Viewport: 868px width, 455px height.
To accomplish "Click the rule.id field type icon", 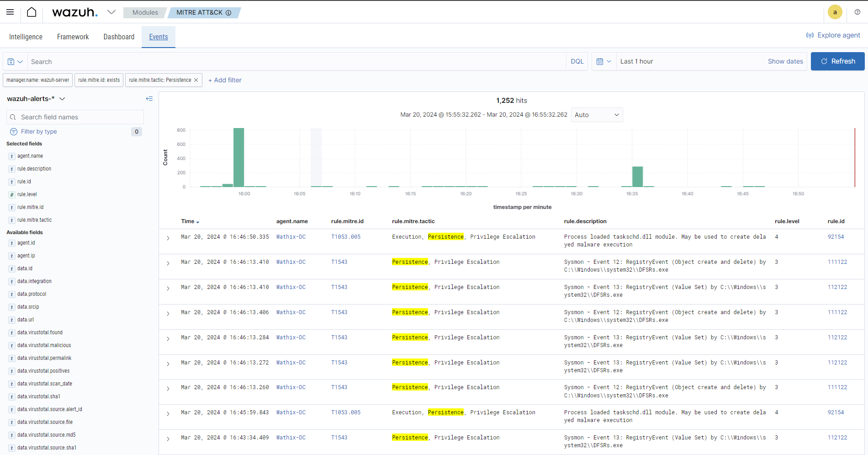I will click(12, 182).
